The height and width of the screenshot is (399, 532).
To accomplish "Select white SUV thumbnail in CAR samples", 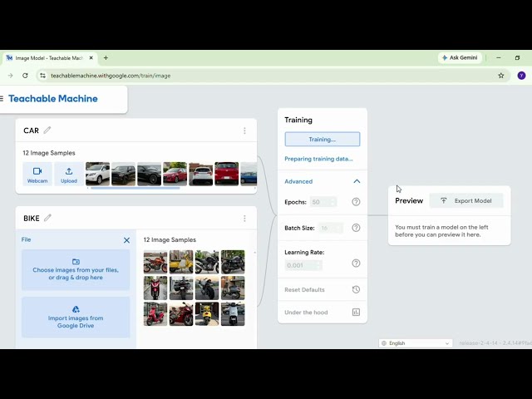I will coord(98,174).
